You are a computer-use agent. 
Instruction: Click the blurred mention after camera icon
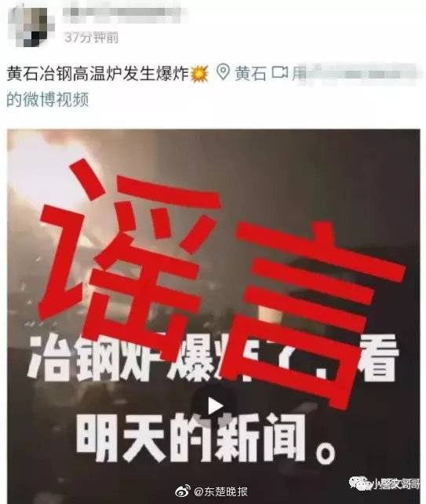353,73
